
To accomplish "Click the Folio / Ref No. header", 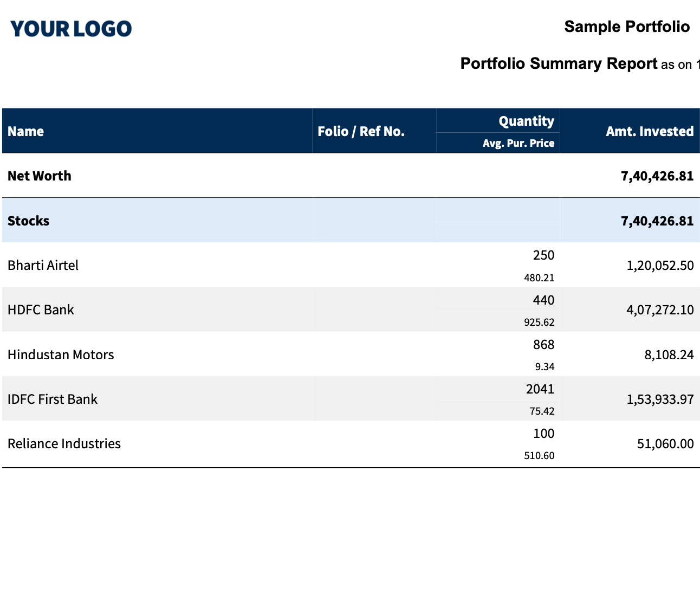I will (361, 131).
